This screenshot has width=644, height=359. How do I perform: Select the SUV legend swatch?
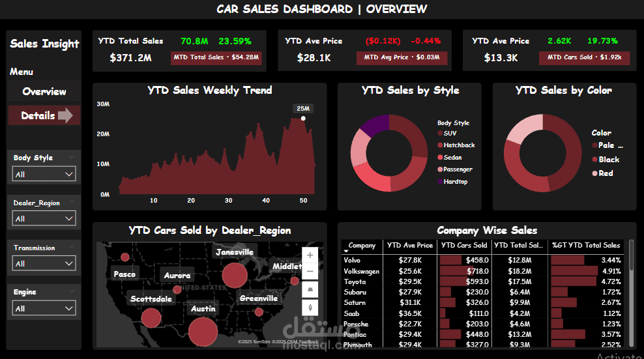tap(440, 133)
